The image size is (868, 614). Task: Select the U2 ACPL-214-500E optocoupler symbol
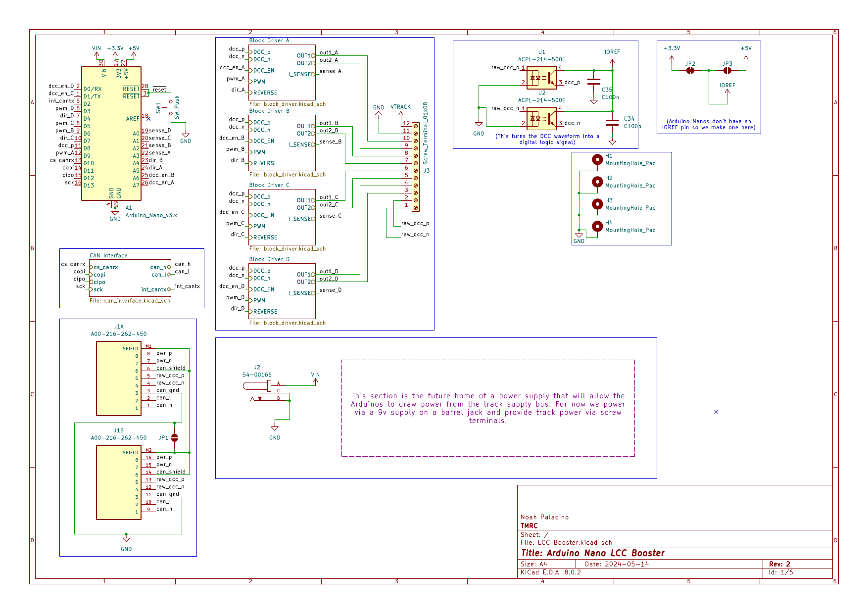click(x=542, y=119)
